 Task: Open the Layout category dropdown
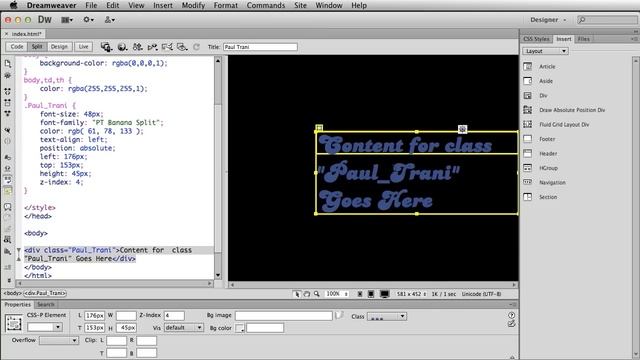[545, 51]
